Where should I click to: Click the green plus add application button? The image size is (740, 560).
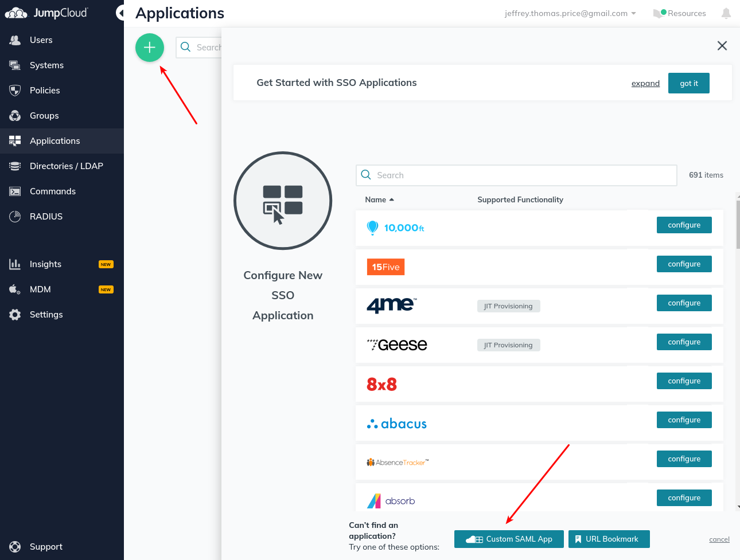pos(150,48)
